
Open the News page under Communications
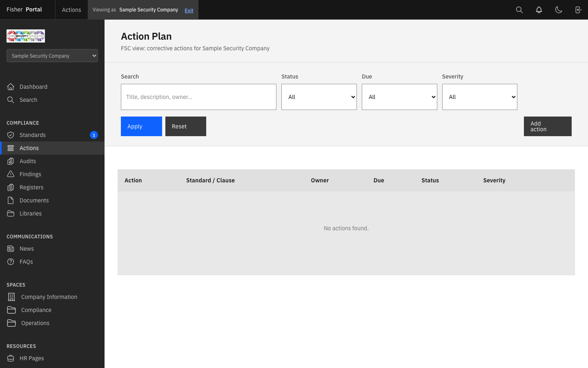(27, 248)
